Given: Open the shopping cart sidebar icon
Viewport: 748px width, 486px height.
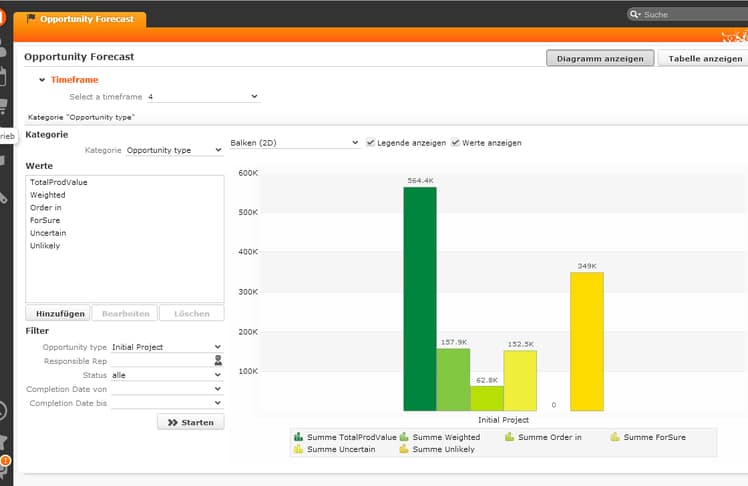Looking at the screenshot, I should [x=3, y=106].
